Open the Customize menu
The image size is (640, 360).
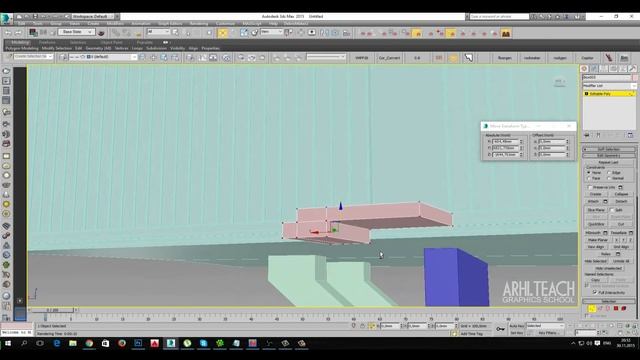[x=225, y=24]
